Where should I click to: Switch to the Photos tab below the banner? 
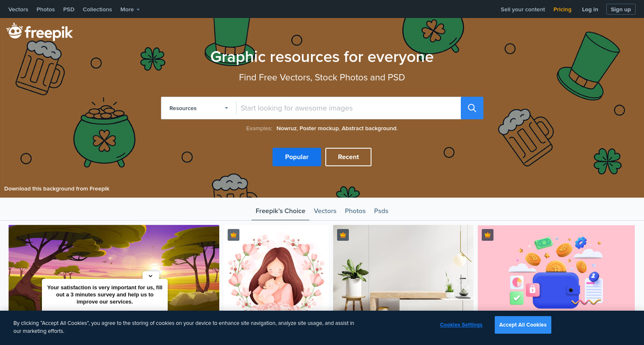(355, 211)
